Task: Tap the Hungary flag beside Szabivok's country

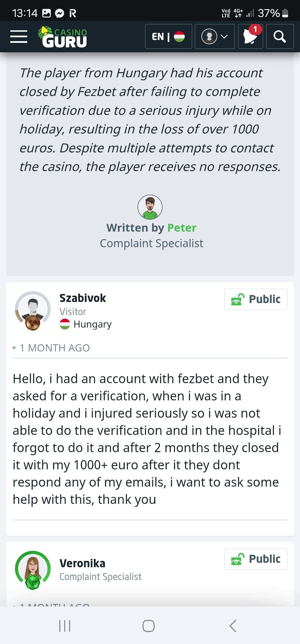Action: pos(65,324)
